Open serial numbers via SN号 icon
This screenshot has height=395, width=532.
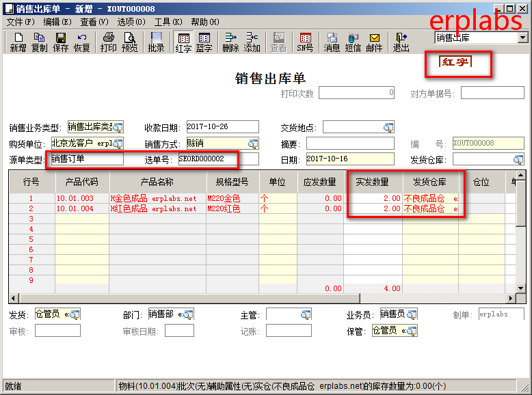[305, 42]
